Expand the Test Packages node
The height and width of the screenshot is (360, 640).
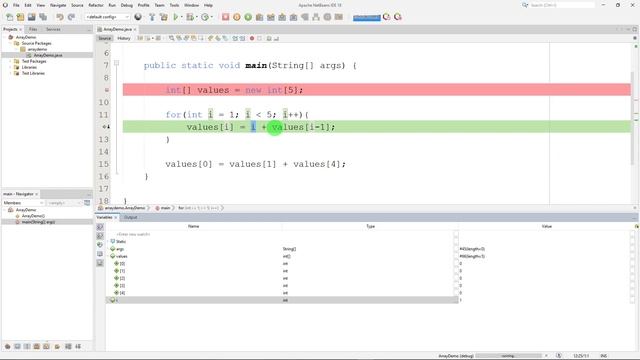click(x=10, y=61)
